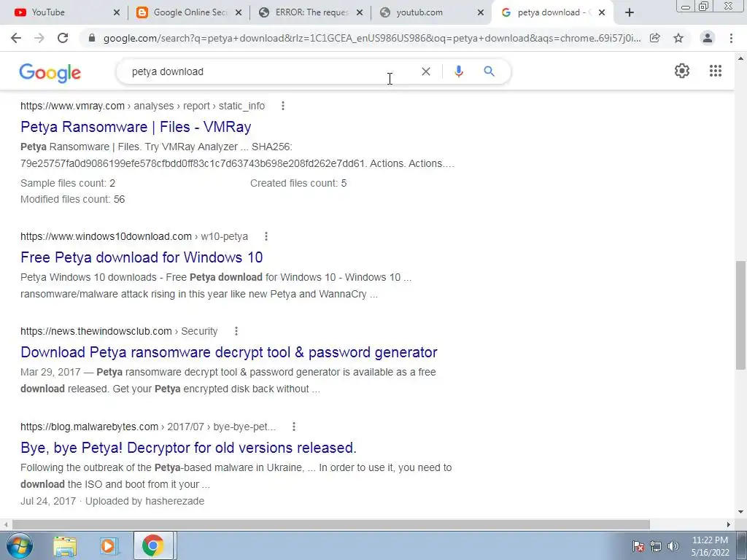This screenshot has width=747, height=560.
Task: Open Bye, bye Petya! Decryptor link
Action: 188,448
